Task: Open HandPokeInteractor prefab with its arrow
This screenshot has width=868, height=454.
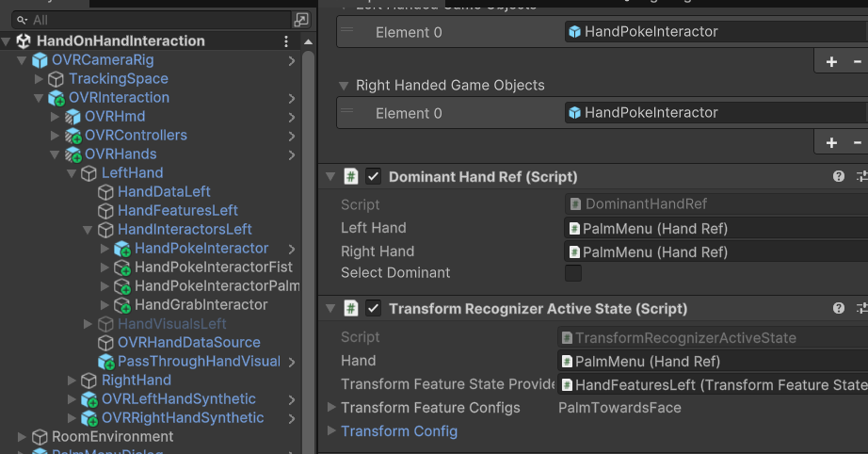Action: click(x=292, y=250)
